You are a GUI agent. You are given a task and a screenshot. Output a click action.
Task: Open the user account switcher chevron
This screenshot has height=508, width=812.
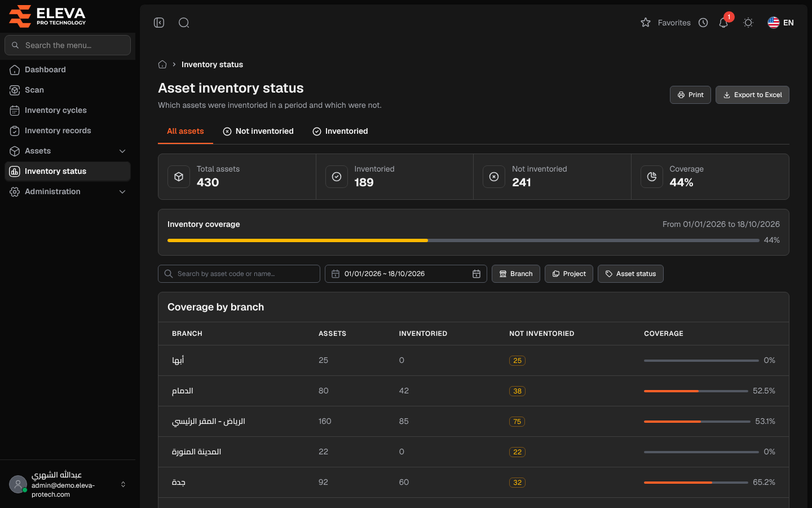pyautogui.click(x=123, y=484)
